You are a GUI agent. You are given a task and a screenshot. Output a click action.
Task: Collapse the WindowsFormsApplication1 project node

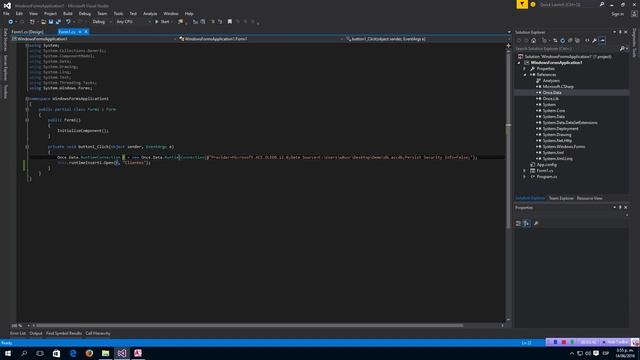coord(519,63)
